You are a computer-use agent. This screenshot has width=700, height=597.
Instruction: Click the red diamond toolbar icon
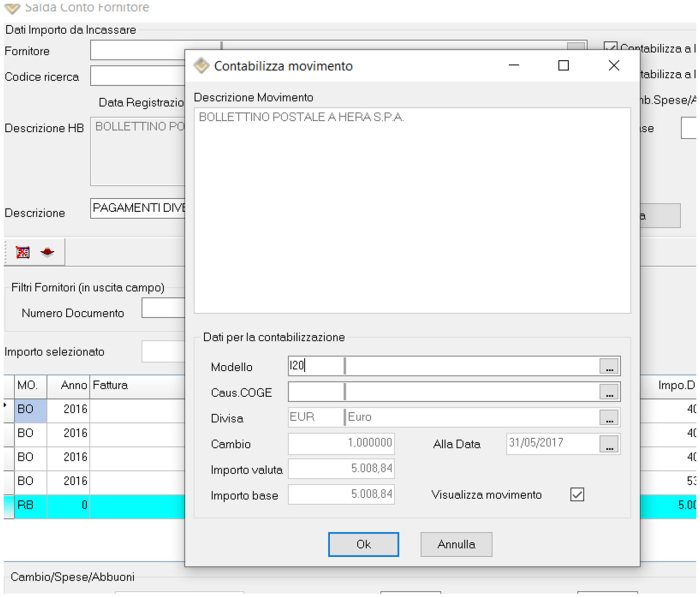(47, 252)
